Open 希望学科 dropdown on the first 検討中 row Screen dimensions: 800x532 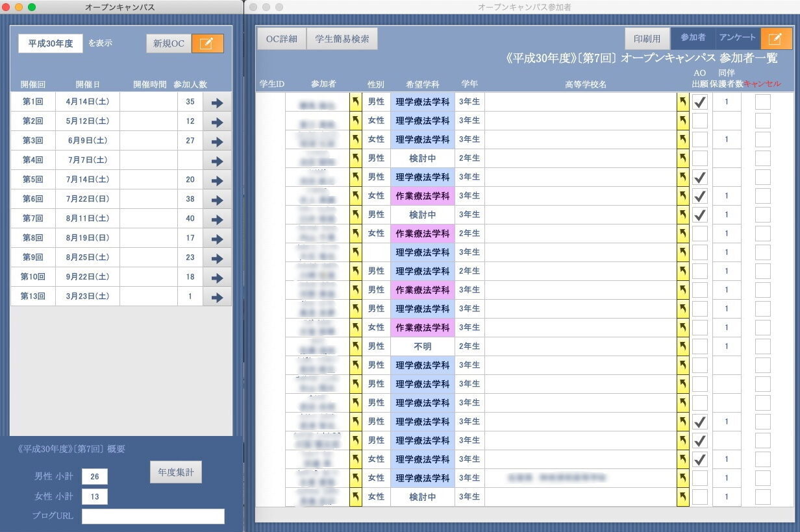(x=422, y=158)
